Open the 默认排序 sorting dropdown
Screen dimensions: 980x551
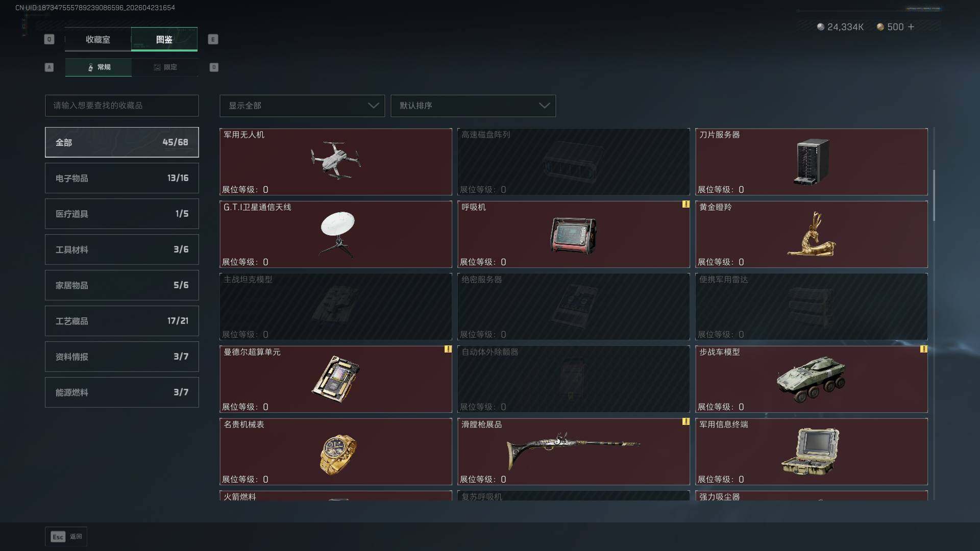point(473,106)
